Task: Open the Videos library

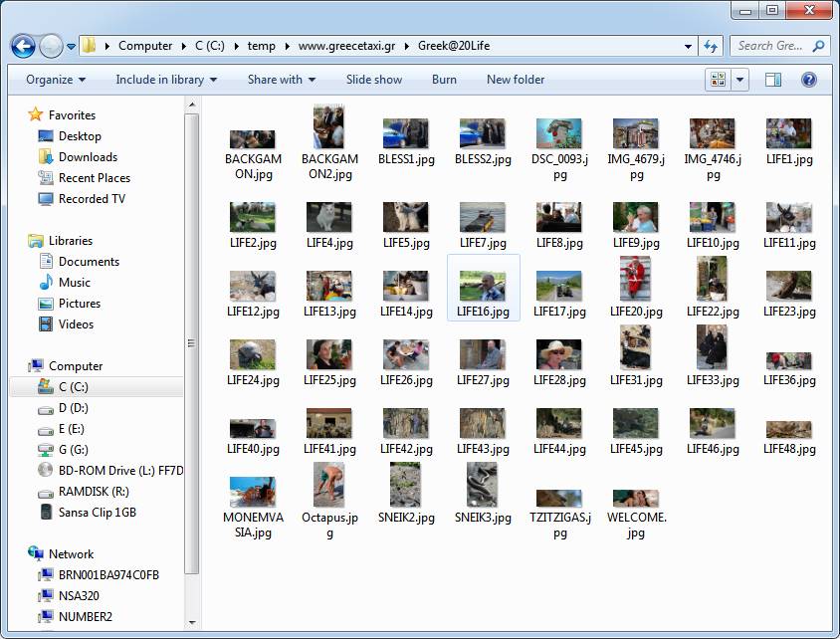Action: [76, 324]
